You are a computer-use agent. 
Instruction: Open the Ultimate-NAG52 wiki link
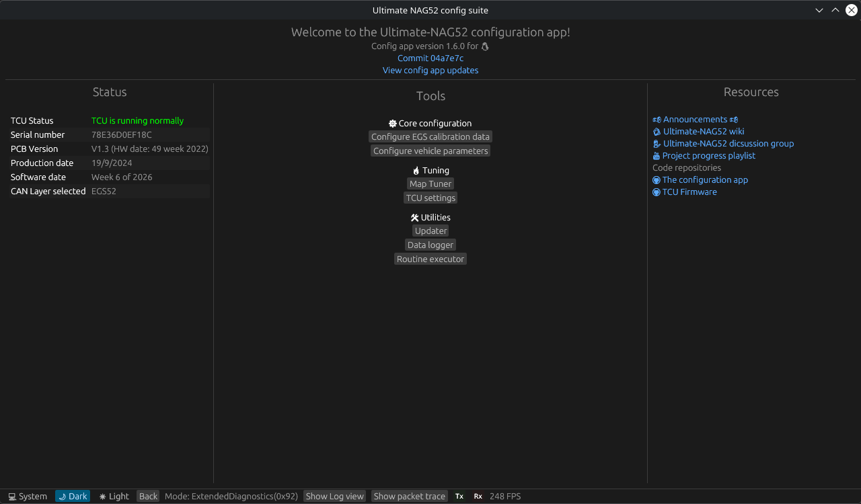(x=703, y=132)
